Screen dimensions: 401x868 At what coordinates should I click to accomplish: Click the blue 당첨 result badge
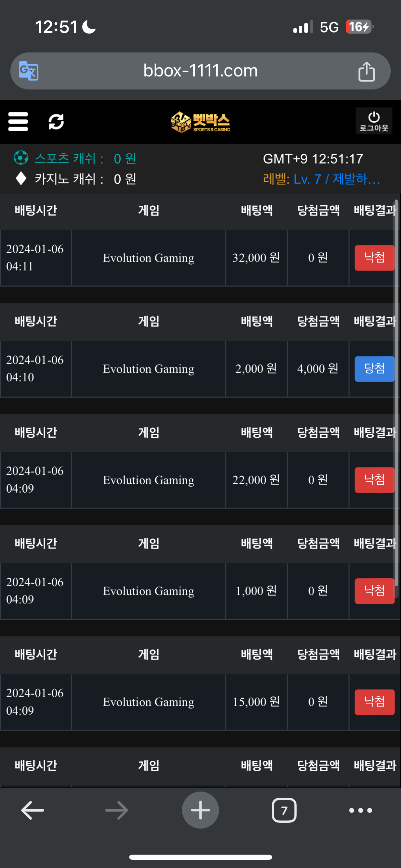[374, 369]
